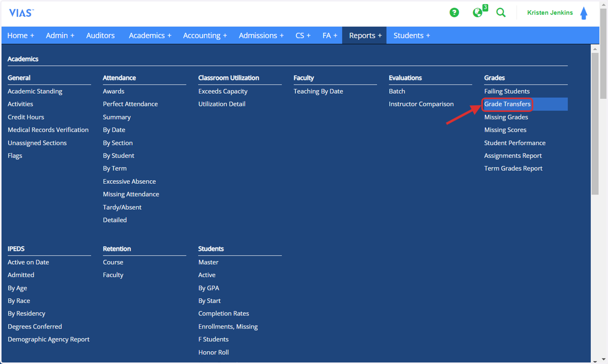
Task: Expand the Admissions menu
Action: [261, 35]
